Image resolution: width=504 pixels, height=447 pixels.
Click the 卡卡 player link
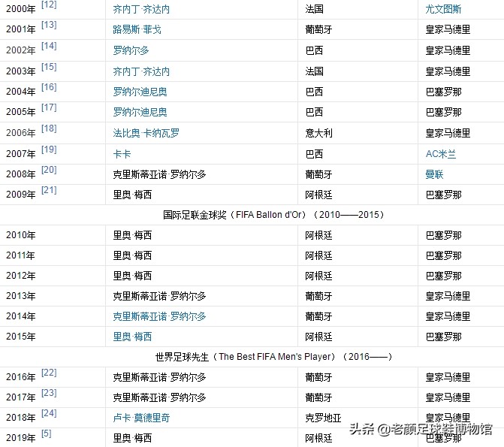tap(122, 154)
